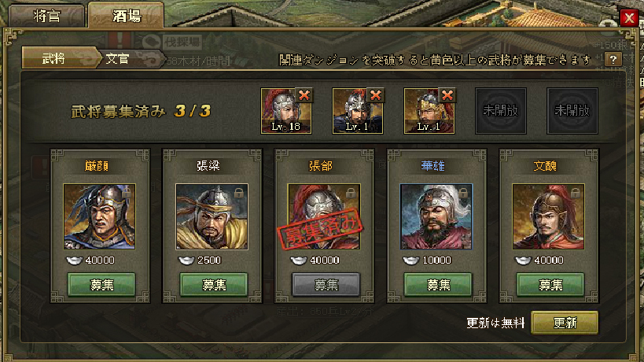The image size is (644, 362).
Task: Dismiss the Lv. 18 recruited general
Action: point(304,95)
